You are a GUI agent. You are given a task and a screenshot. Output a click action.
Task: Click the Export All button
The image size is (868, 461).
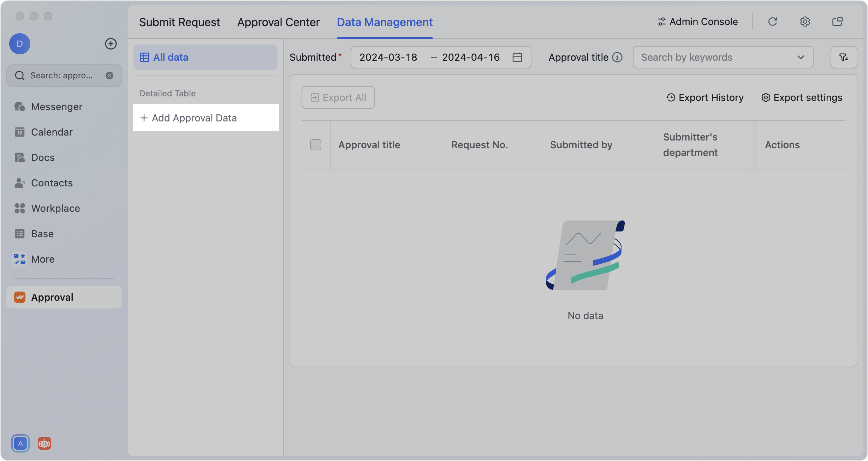338,97
